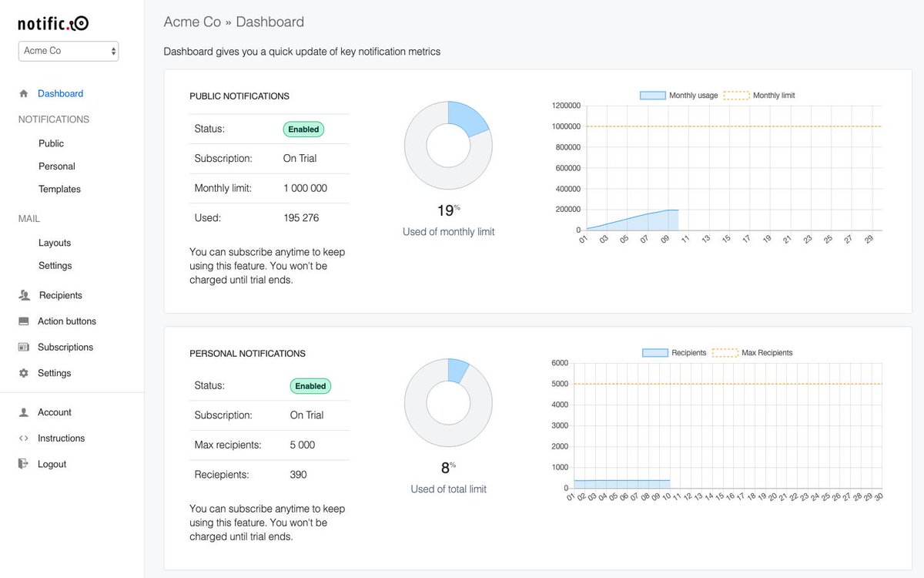924x578 pixels.
Task: Toggle the Public notifications Enabled badge
Action: tap(303, 129)
